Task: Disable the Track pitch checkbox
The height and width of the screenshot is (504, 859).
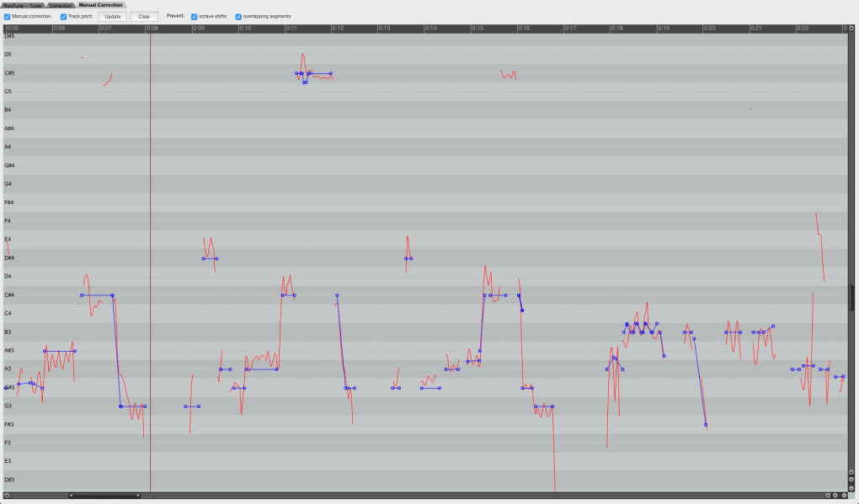Action: (63, 17)
